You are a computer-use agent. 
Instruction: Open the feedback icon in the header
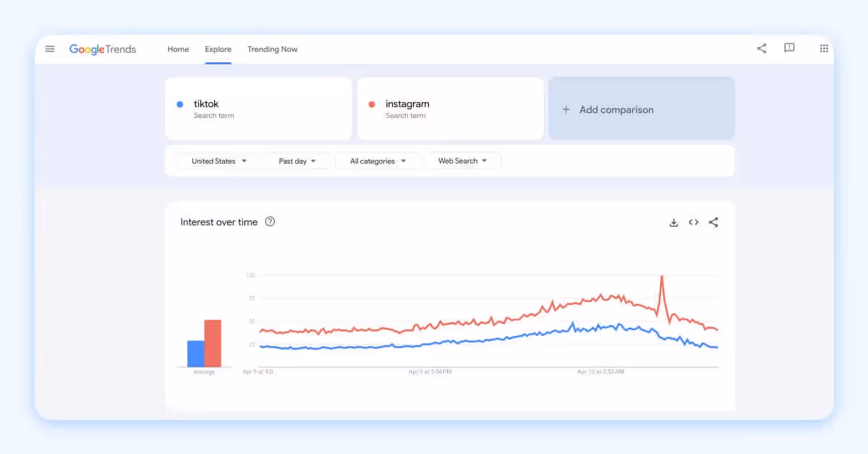coord(789,48)
